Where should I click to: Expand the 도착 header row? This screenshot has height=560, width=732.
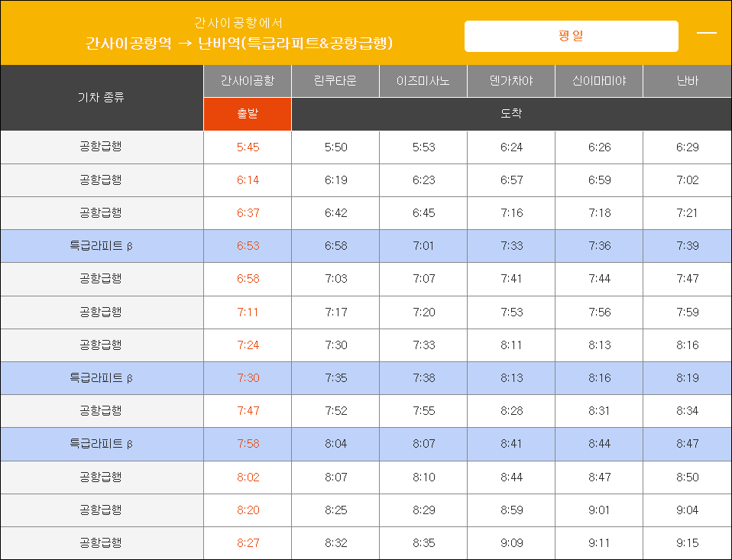tap(511, 114)
